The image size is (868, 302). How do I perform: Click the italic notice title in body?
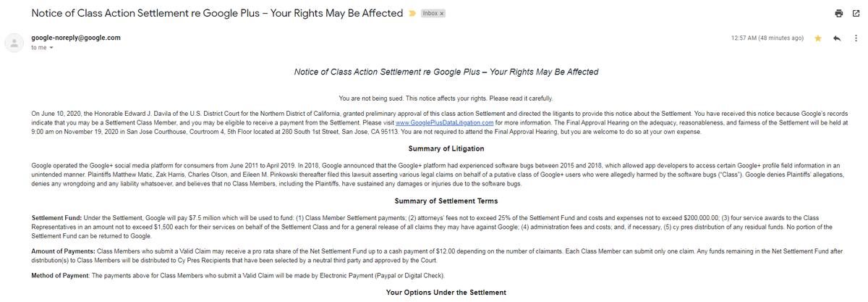(x=446, y=72)
